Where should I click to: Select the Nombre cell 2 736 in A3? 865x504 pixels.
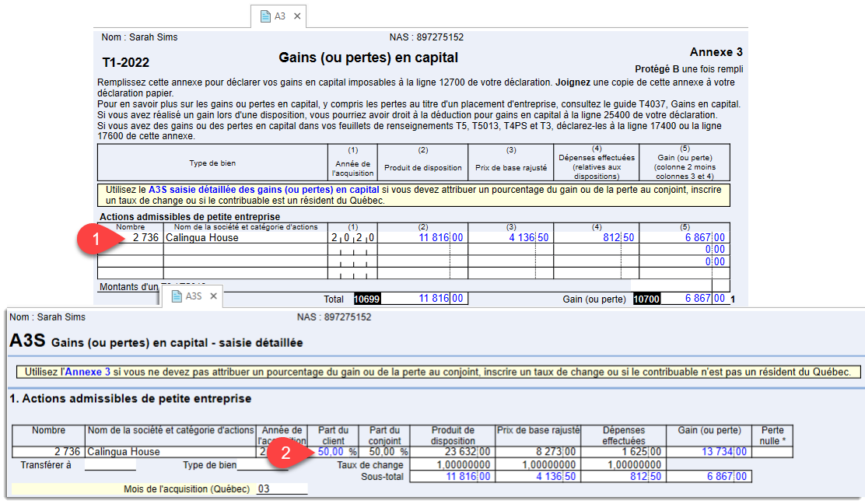coord(131,238)
